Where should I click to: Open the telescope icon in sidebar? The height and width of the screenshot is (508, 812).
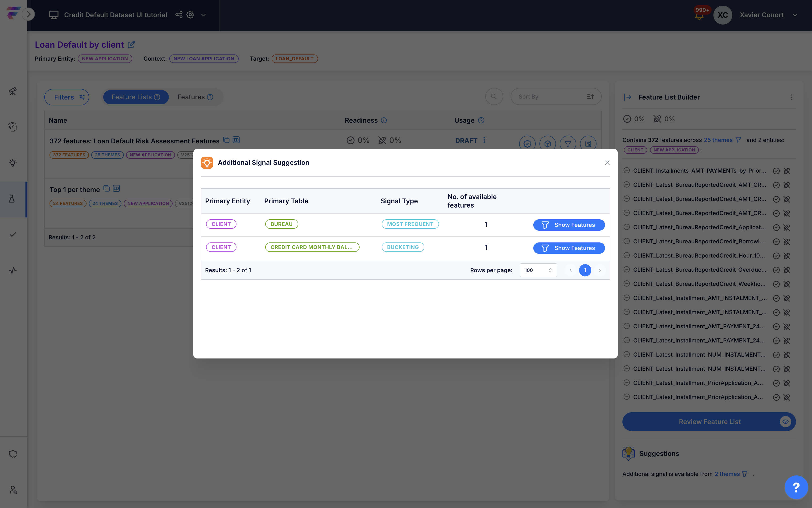13,91
